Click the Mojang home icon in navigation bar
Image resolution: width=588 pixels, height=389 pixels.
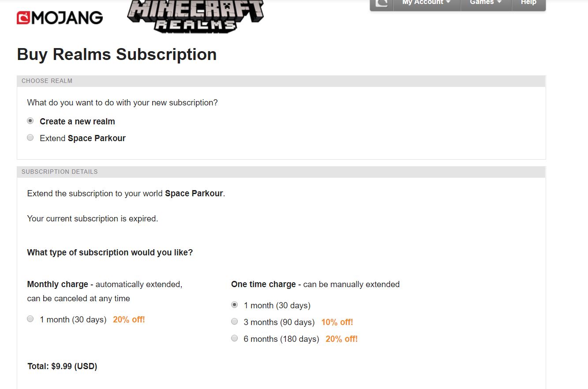381,4
